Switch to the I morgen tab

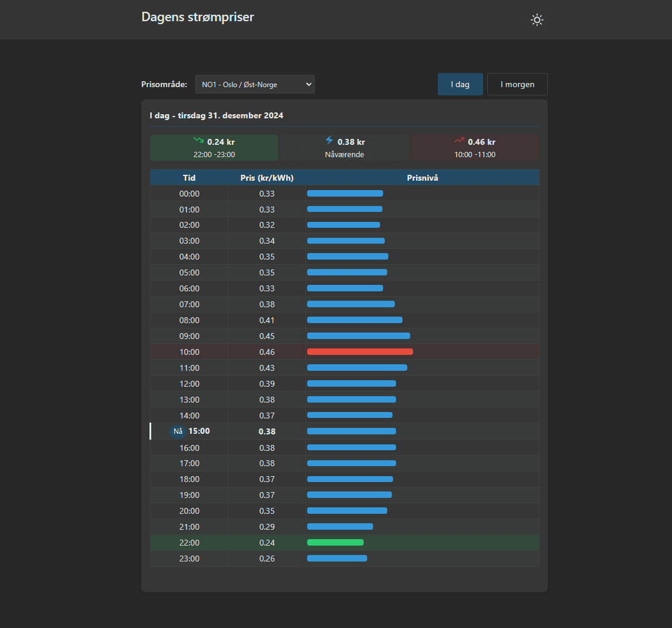[517, 84]
